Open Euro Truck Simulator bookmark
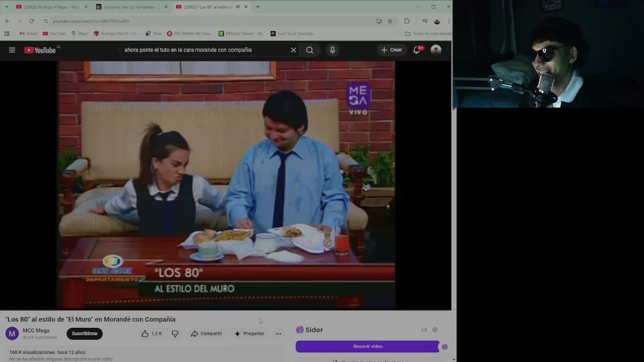The height and width of the screenshot is (362, 644). tap(293, 34)
